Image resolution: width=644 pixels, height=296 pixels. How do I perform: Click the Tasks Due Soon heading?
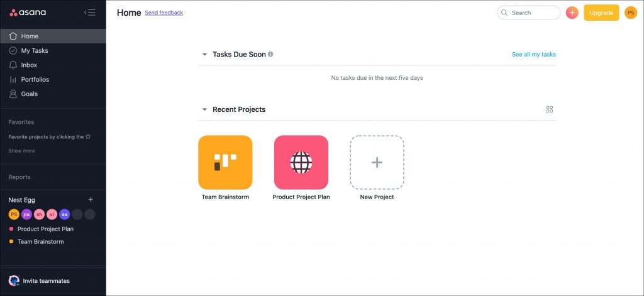[239, 54]
